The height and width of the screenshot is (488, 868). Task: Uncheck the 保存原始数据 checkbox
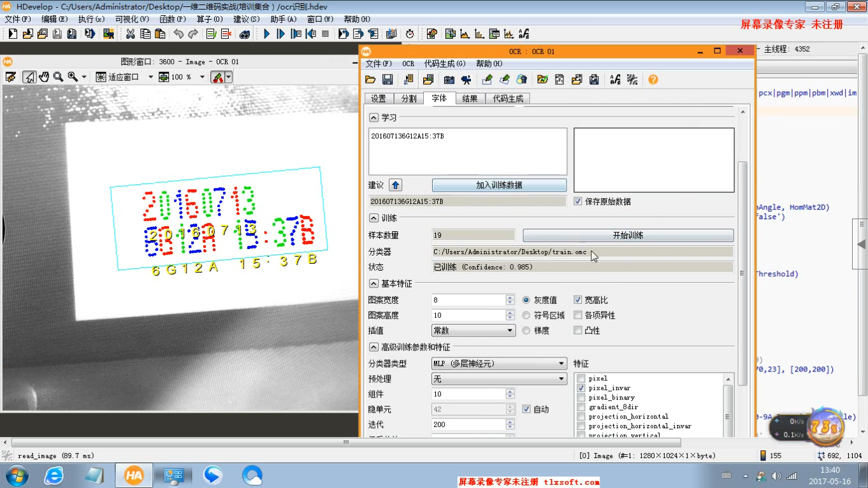click(x=579, y=201)
